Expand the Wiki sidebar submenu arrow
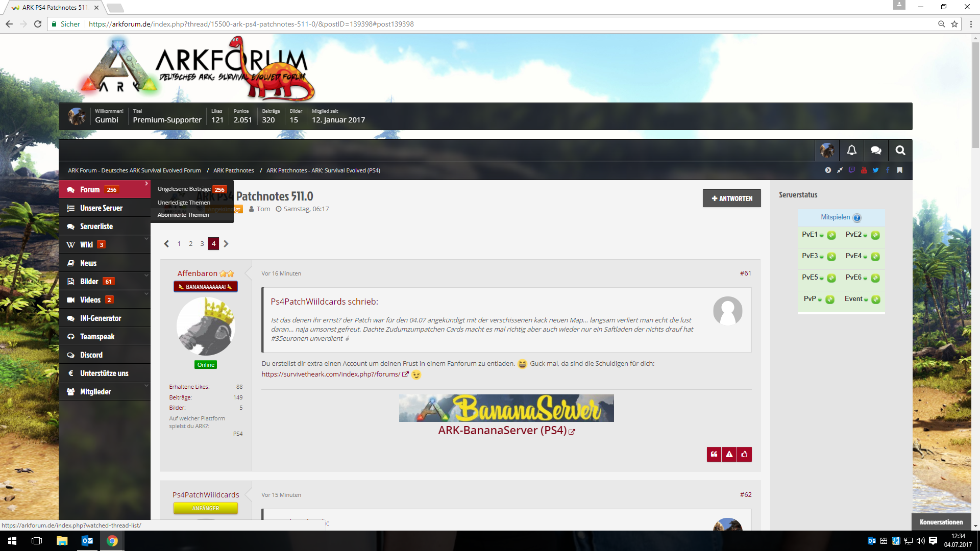This screenshot has width=980, height=551. (146, 238)
